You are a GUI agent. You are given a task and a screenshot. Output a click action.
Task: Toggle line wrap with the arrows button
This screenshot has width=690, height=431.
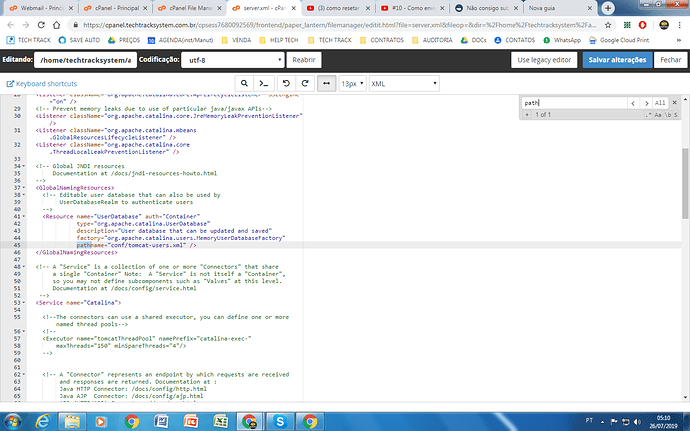pos(327,84)
